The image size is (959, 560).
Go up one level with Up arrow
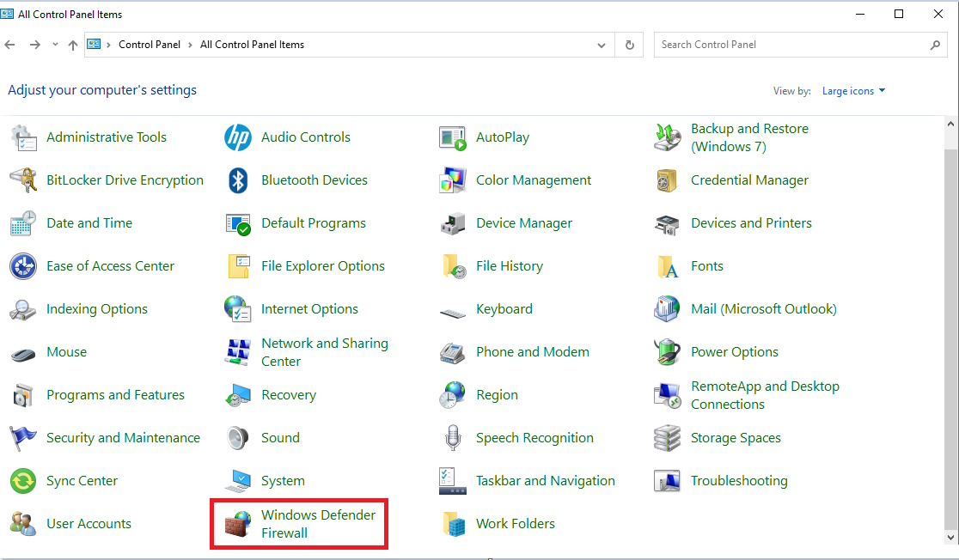73,45
